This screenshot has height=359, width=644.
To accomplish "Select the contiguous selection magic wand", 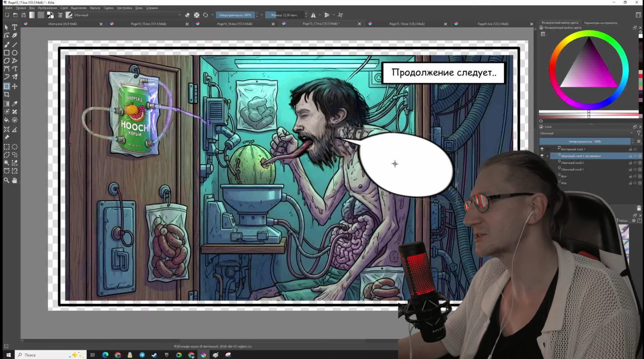I will tap(6, 163).
